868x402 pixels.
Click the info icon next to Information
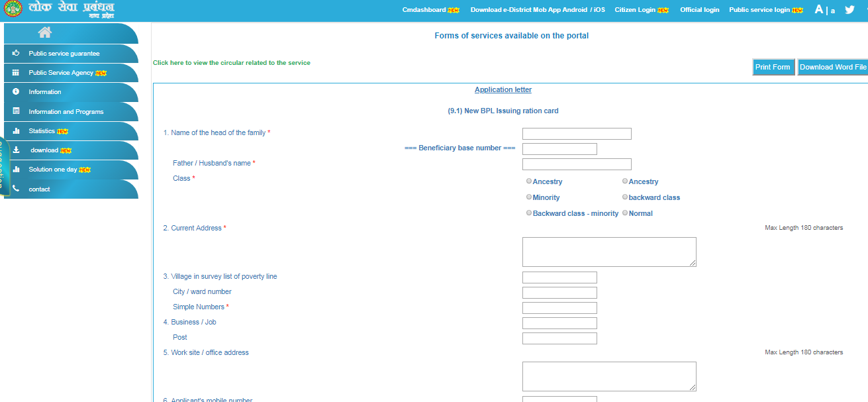(x=15, y=91)
